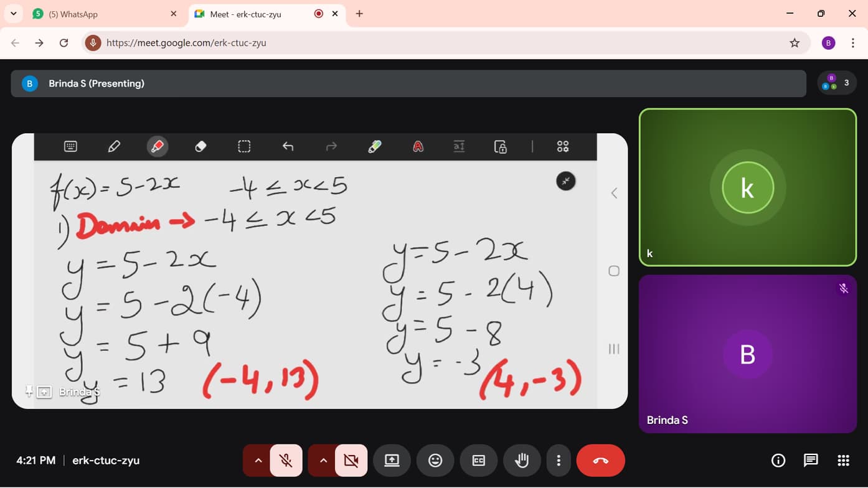Open the chat with everyone panel
The image size is (868, 488).
(811, 461)
